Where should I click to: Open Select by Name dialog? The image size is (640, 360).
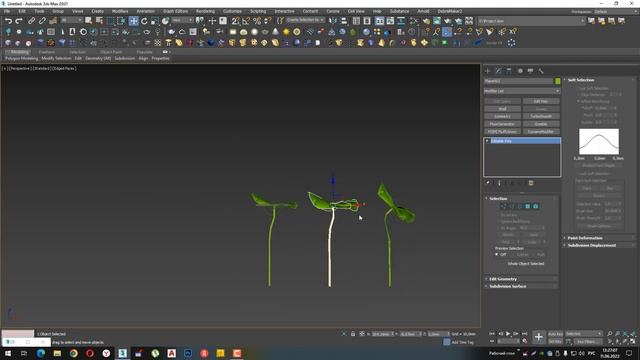[x=99, y=21]
